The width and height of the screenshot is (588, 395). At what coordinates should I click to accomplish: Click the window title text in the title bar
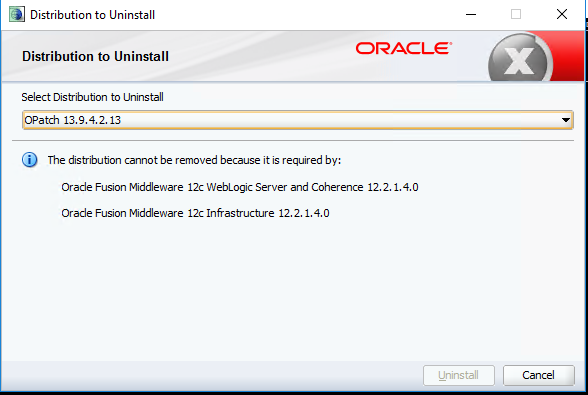(92, 15)
